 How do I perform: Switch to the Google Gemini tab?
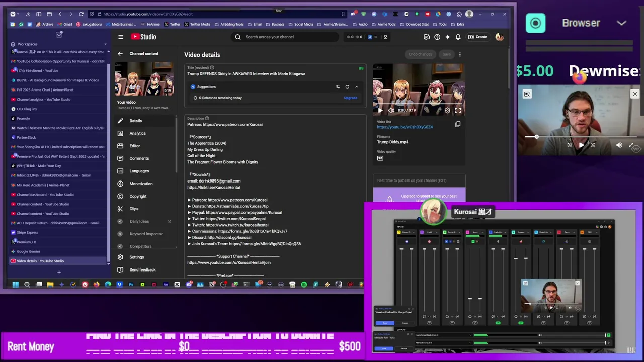coord(58,251)
